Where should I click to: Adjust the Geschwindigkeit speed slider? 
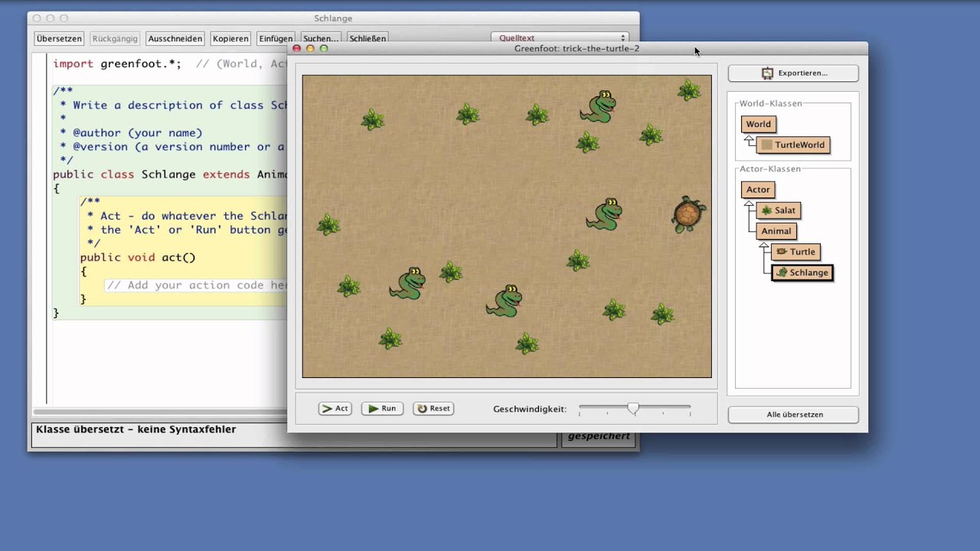[x=634, y=409]
